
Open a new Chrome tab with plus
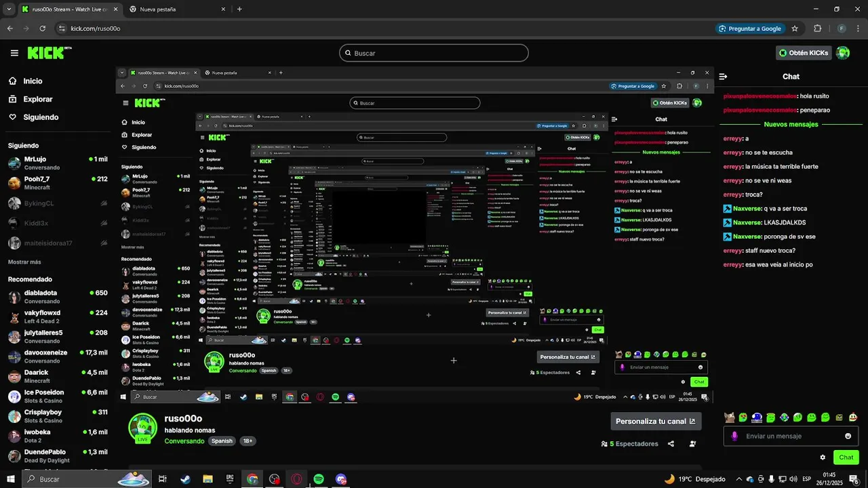239,9
